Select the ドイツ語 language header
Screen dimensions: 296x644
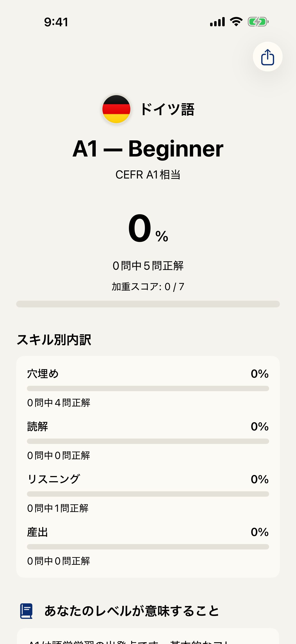point(168,109)
